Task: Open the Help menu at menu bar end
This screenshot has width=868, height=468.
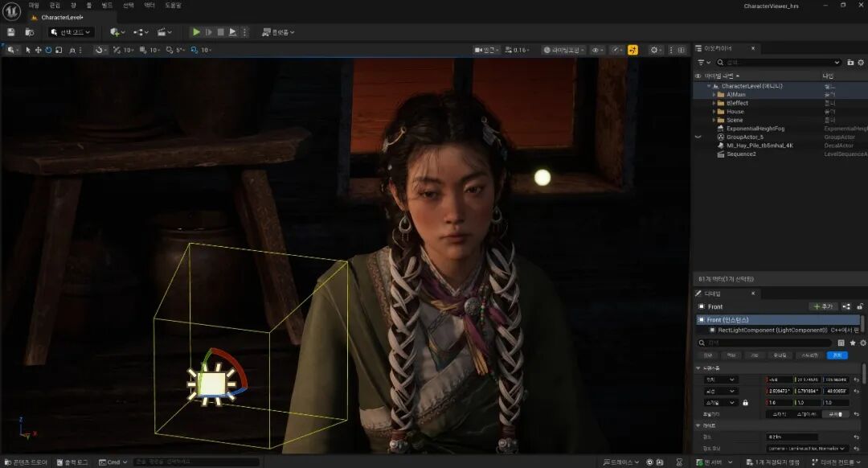Action: [x=174, y=5]
